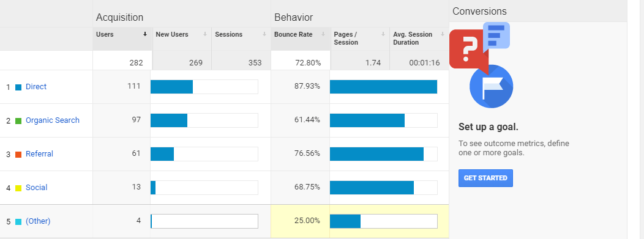Click sort arrow beside Pages / Session
Viewport: 644px width, 239px height.
tap(383, 34)
